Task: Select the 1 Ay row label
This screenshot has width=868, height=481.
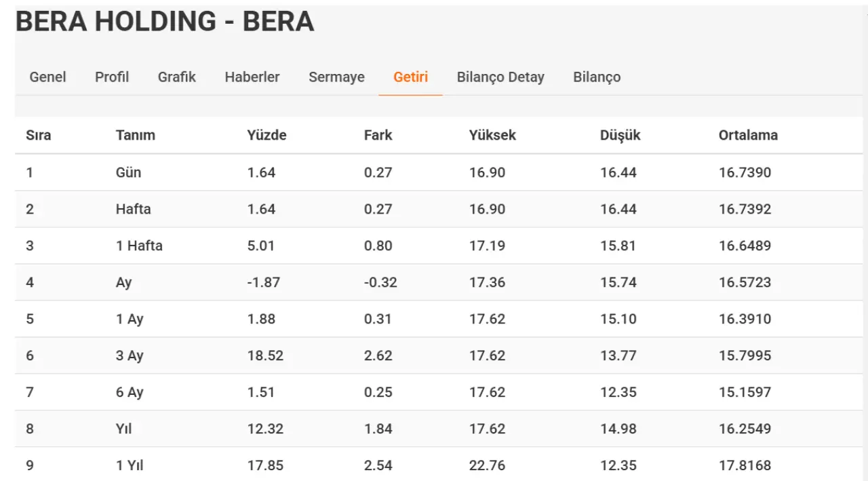Action: pyautogui.click(x=130, y=319)
